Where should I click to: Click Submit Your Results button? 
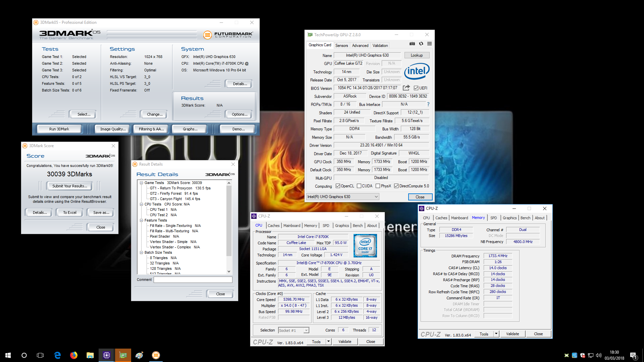coord(69,186)
